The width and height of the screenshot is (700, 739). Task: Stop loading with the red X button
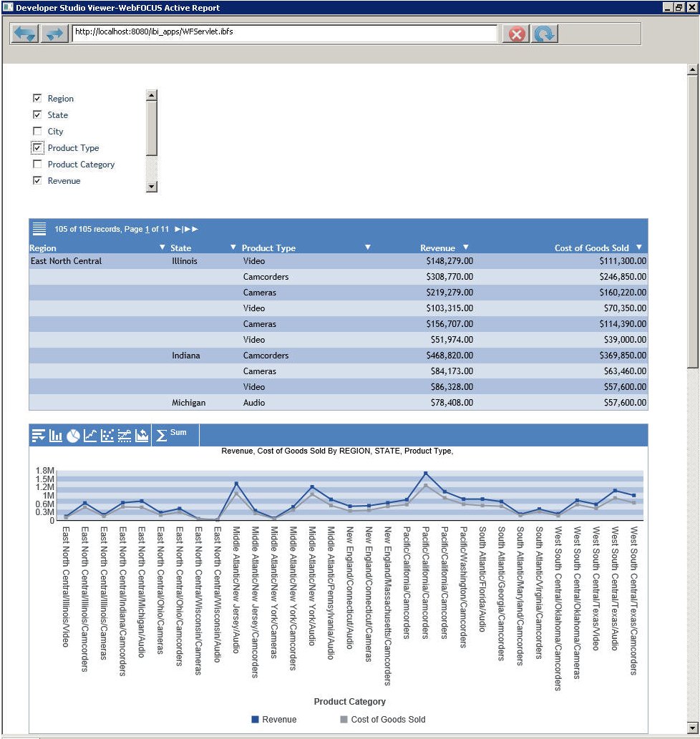517,34
